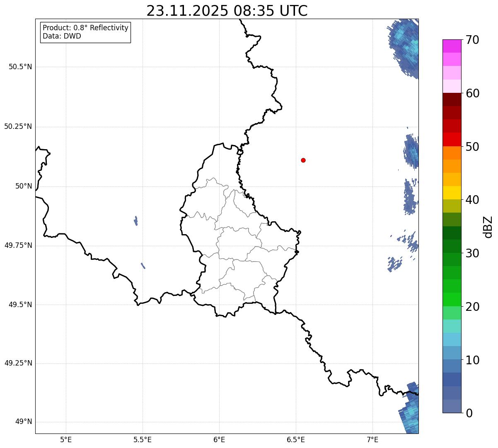The width and height of the screenshot is (498, 448).
Task: Click the "5°E" longitude label
Action: click(x=66, y=439)
